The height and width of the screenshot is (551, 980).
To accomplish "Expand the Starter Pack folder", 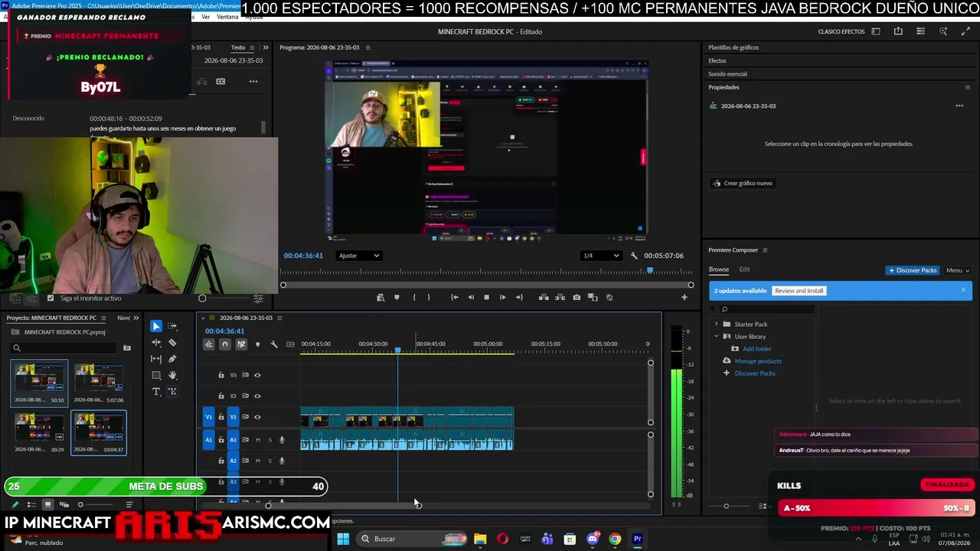I will point(717,324).
